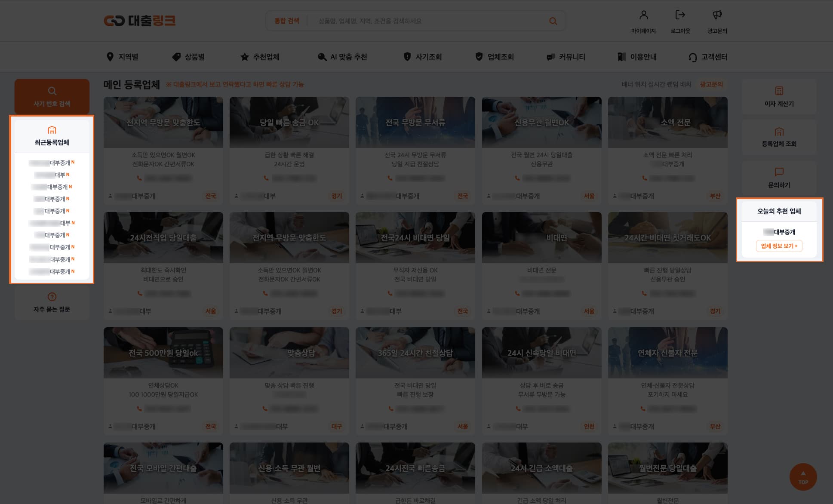This screenshot has height=504, width=833.
Task: Click the 업체 정보 보기 + button
Action: [x=779, y=246]
